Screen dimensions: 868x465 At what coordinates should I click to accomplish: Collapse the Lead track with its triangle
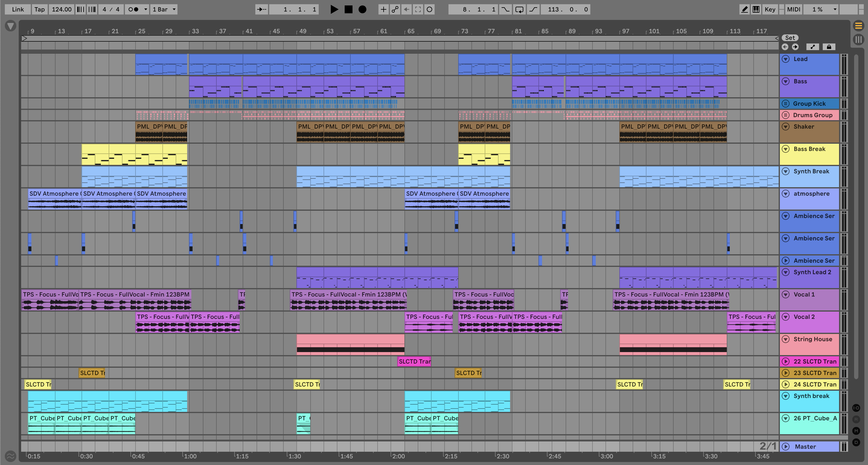point(785,59)
